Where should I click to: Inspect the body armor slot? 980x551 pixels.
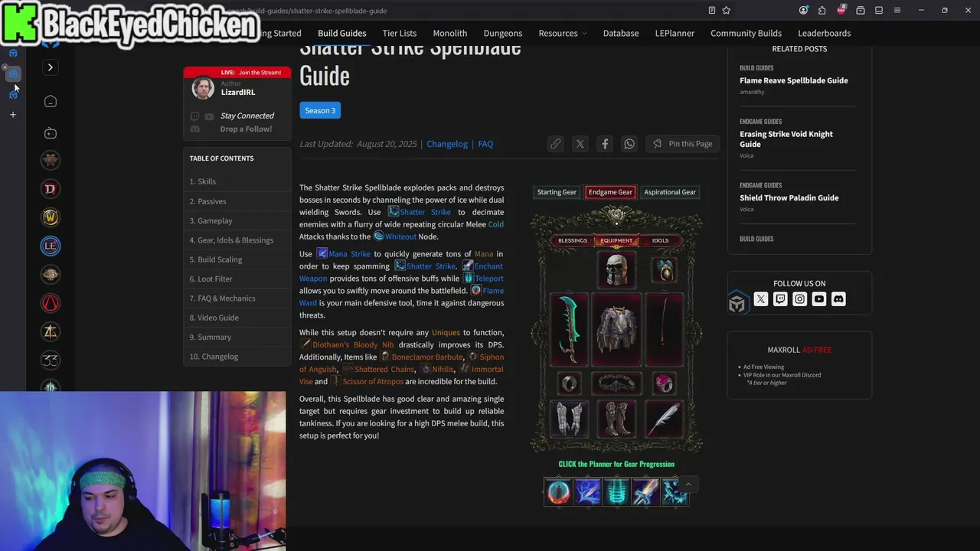pos(616,329)
